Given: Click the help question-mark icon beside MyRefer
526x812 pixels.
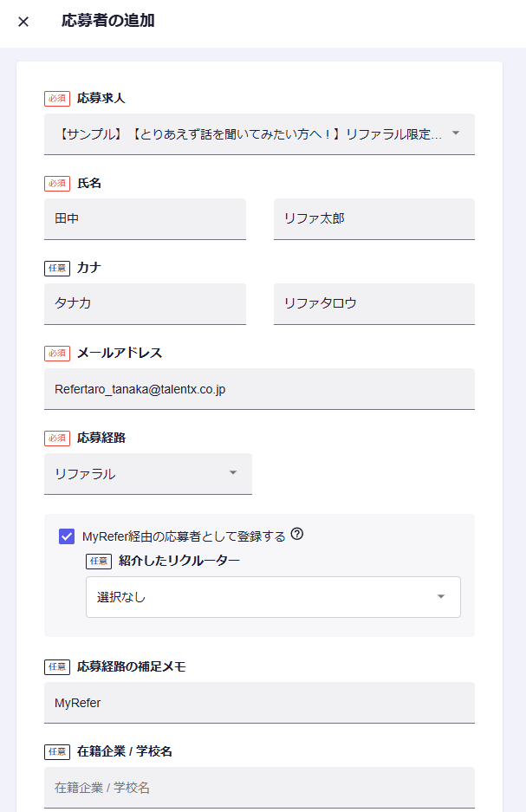Looking at the screenshot, I should tap(297, 535).
